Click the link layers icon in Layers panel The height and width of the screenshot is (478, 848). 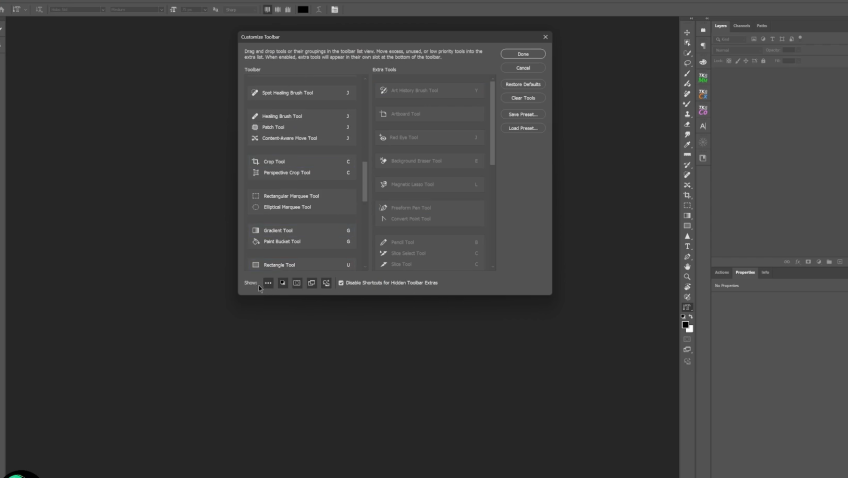coord(787,262)
